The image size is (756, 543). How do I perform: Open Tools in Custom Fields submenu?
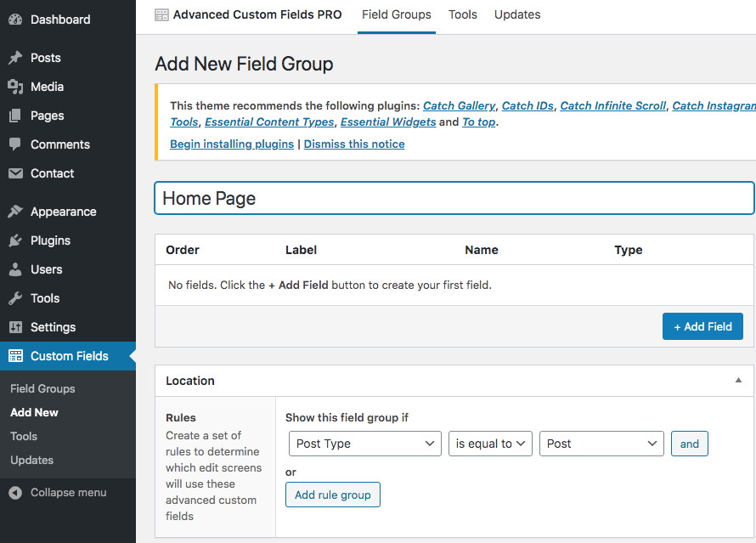pyautogui.click(x=24, y=436)
